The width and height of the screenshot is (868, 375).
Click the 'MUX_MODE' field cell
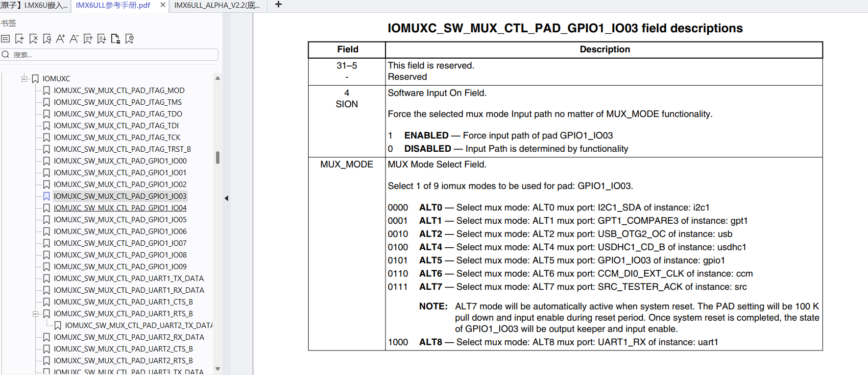pos(346,164)
